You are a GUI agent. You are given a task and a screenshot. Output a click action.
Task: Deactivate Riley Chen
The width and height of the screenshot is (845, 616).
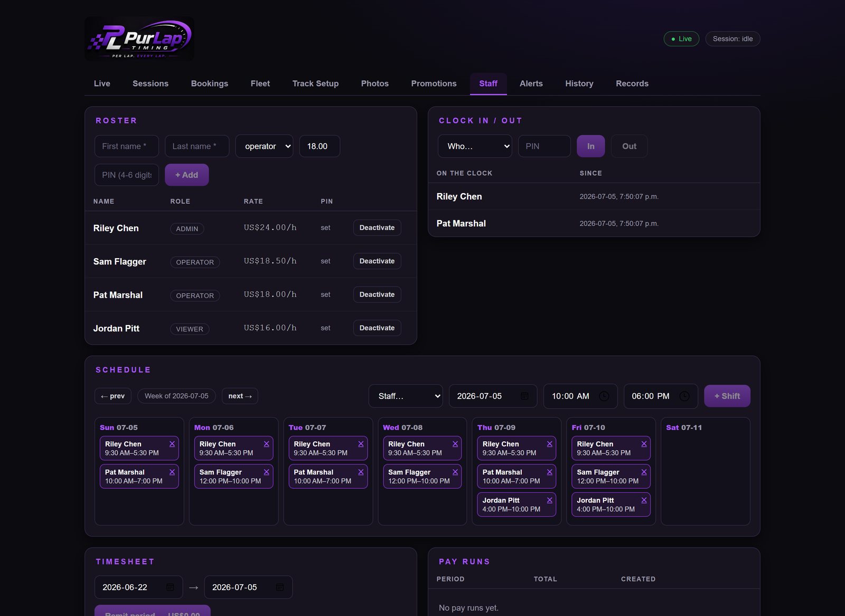(x=377, y=228)
